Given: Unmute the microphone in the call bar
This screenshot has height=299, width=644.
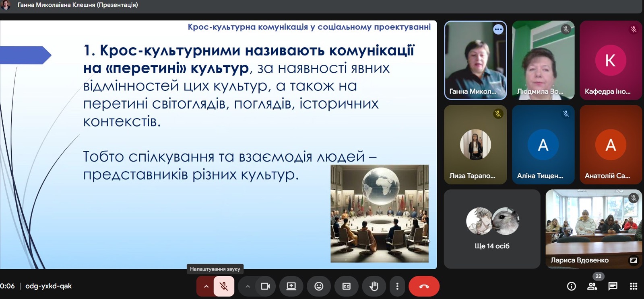Looking at the screenshot, I should [224, 286].
